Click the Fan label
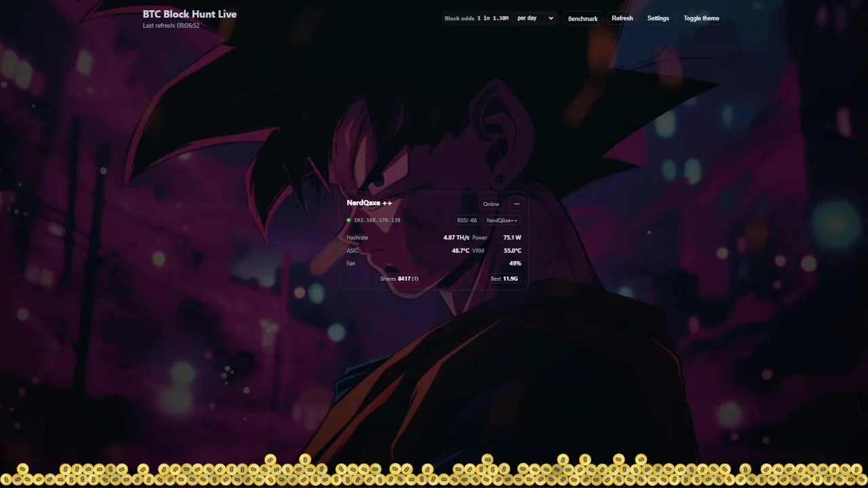The width and height of the screenshot is (868, 488). pos(351,263)
